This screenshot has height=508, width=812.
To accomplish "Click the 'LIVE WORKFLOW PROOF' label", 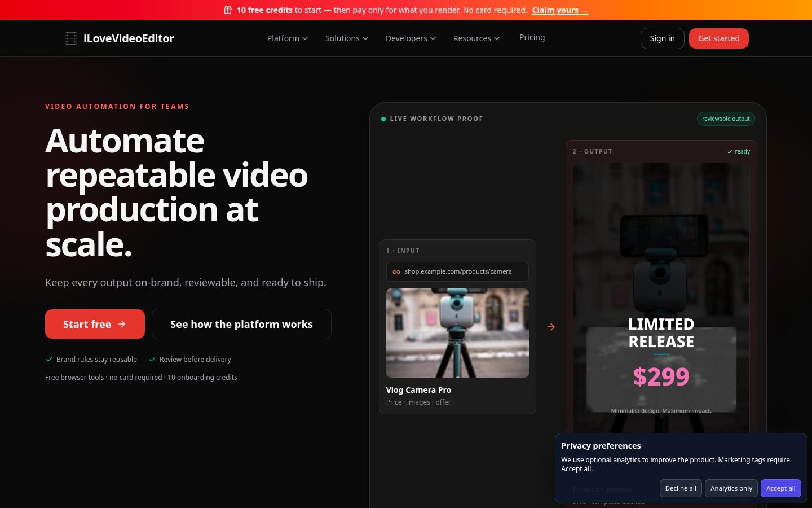I will click(436, 119).
